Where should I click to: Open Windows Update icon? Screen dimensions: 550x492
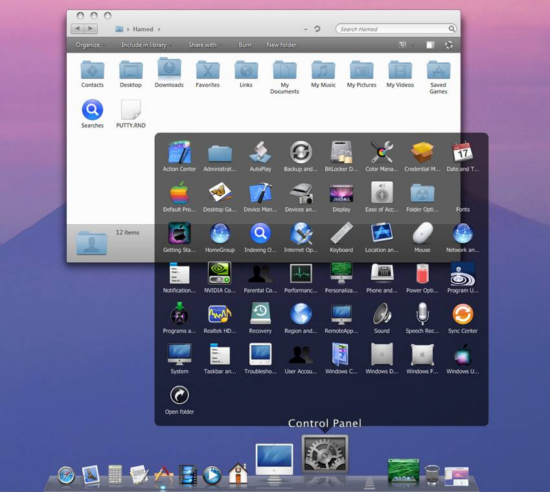(x=463, y=354)
